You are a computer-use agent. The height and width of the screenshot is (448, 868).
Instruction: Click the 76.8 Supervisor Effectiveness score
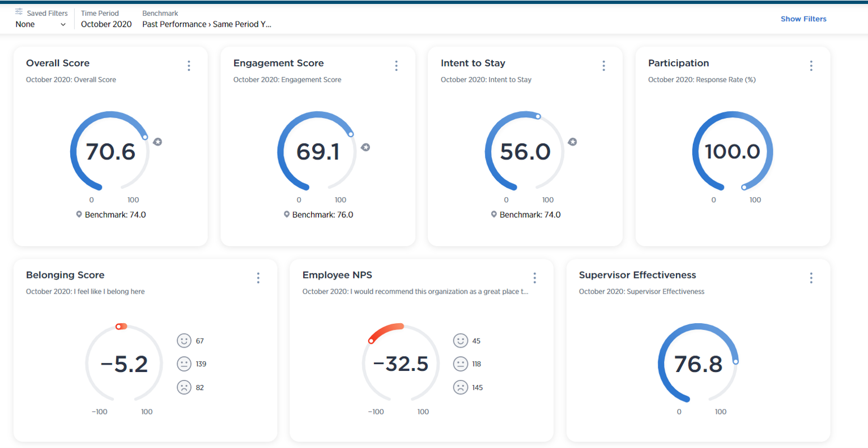click(x=698, y=364)
